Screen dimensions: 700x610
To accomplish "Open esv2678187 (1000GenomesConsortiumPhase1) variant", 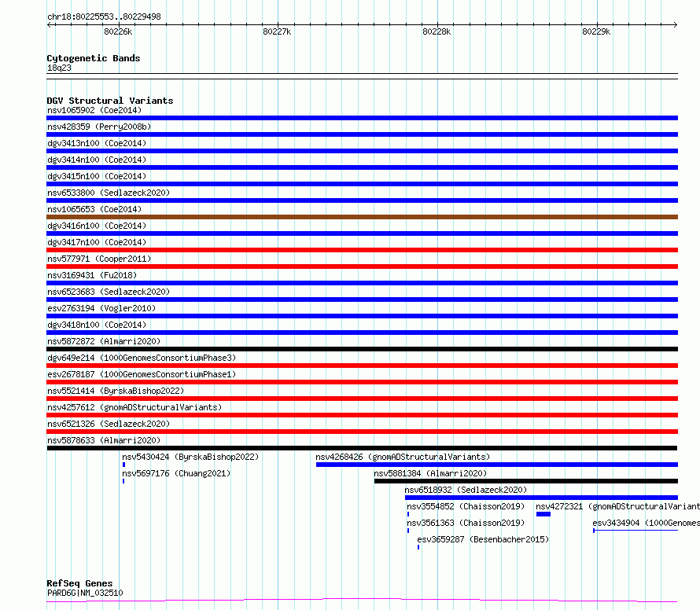I will (x=142, y=374).
